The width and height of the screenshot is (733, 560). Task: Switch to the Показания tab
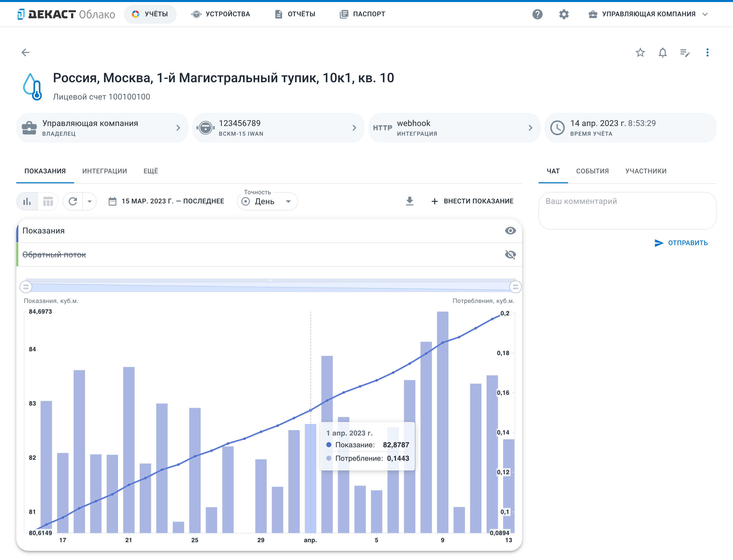pos(45,171)
